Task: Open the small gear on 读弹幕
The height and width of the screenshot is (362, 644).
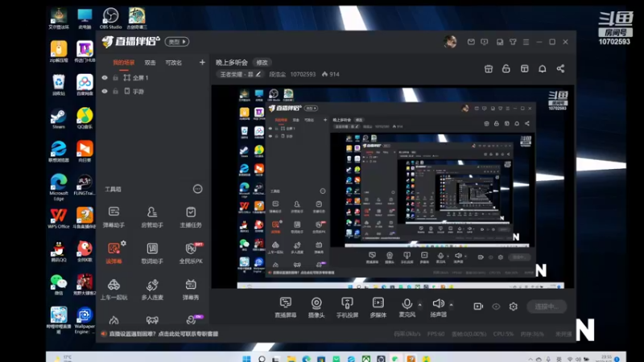Action: tap(123, 244)
